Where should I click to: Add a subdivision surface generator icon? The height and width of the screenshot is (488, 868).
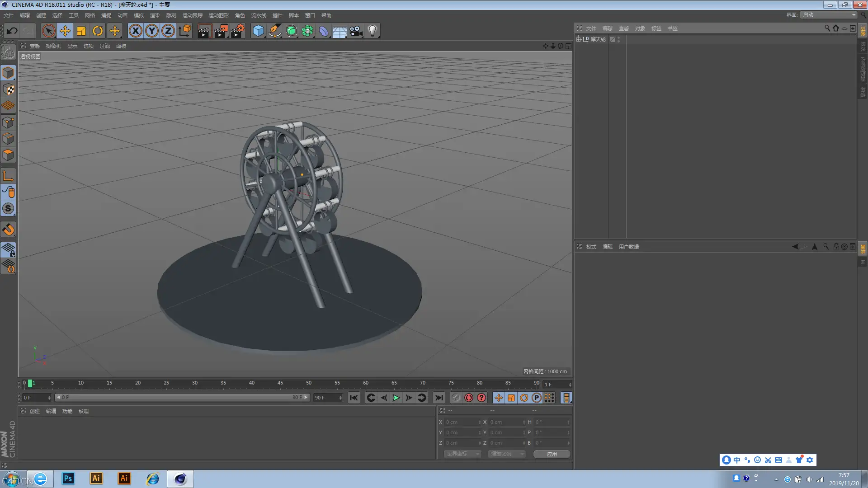pos(291,31)
